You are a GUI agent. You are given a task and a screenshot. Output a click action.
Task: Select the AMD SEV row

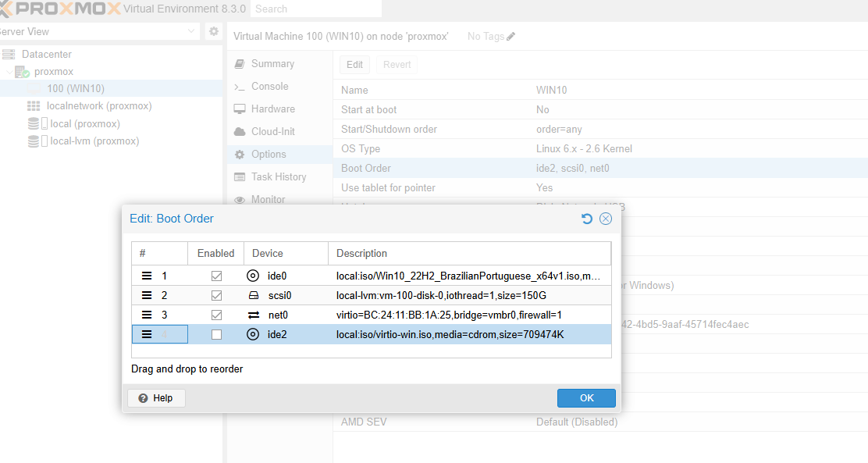600,422
